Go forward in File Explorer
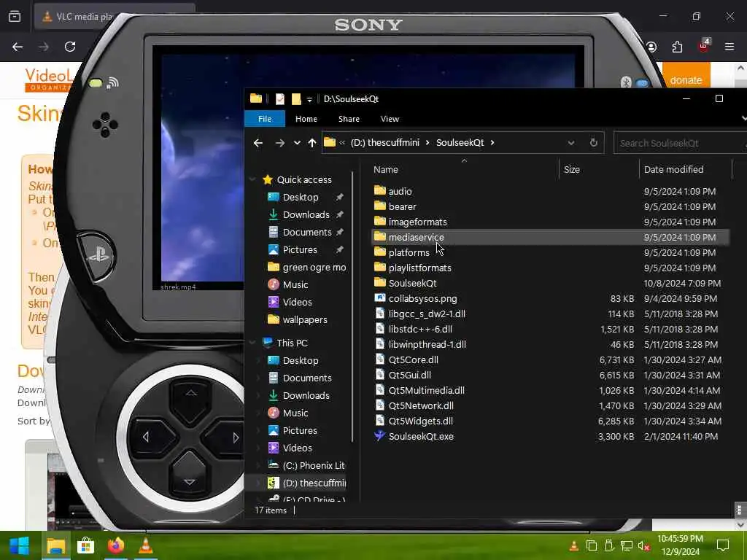The height and width of the screenshot is (560, 747). [279, 142]
